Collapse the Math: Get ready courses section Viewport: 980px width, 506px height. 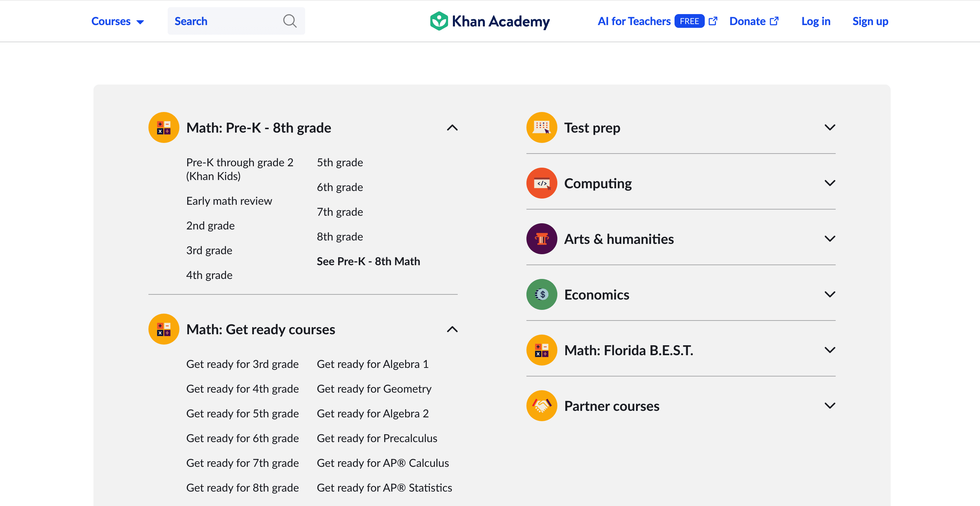click(x=452, y=329)
